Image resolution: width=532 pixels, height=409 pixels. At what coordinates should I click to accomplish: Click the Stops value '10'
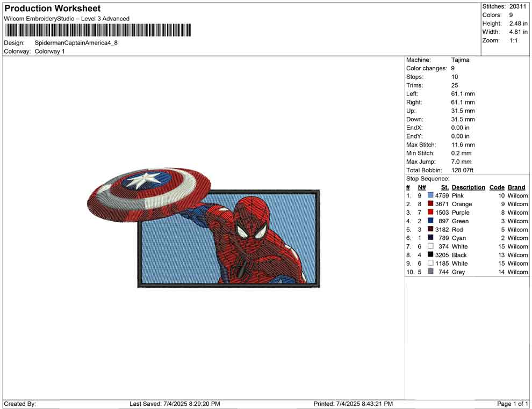click(x=455, y=77)
